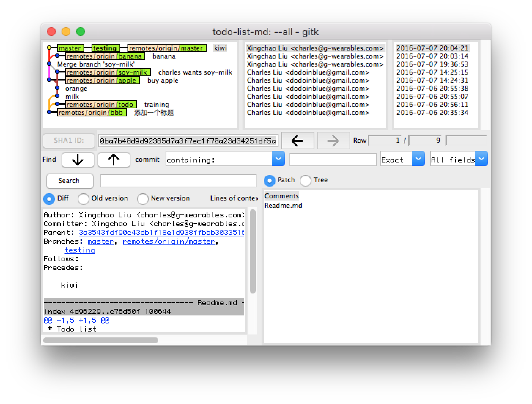Click the forward arrow navigation button
Image resolution: width=532 pixels, height=404 pixels.
click(x=333, y=141)
